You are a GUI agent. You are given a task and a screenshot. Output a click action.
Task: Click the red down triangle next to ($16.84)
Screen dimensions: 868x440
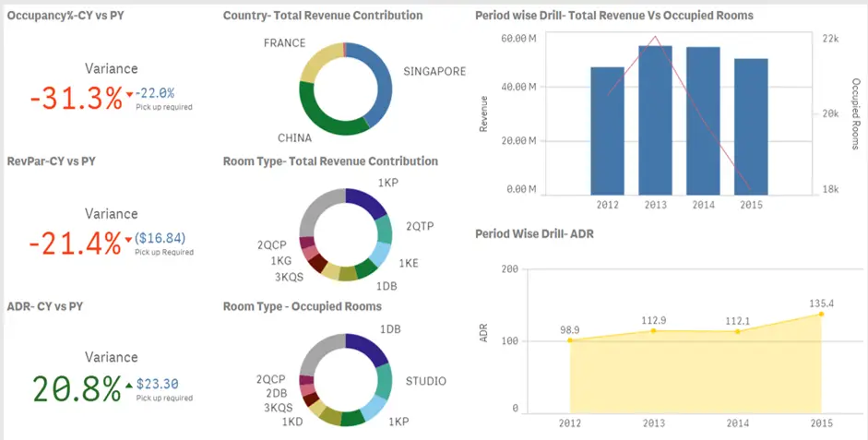[x=130, y=238]
